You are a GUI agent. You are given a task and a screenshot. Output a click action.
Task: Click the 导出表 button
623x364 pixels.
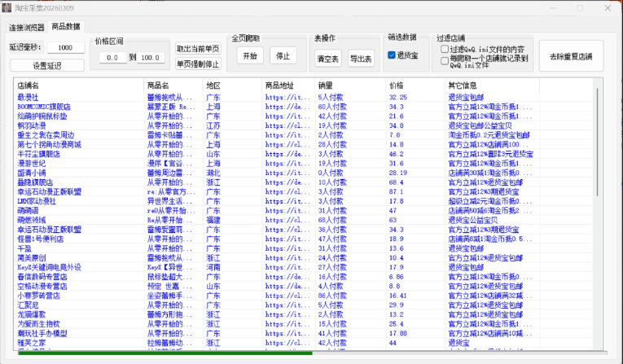(x=360, y=59)
